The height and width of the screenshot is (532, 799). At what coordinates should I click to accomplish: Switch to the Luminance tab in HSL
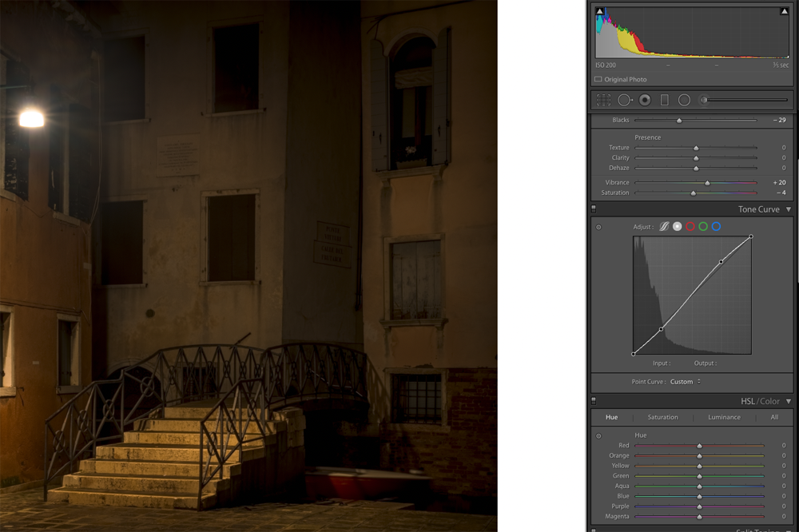coord(724,417)
